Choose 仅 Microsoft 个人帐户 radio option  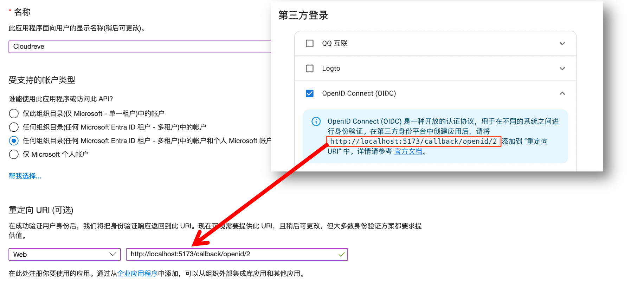tap(14, 154)
